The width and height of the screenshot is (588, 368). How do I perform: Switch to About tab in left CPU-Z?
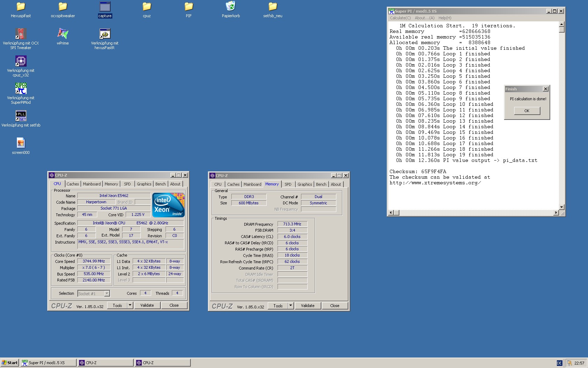coord(175,184)
